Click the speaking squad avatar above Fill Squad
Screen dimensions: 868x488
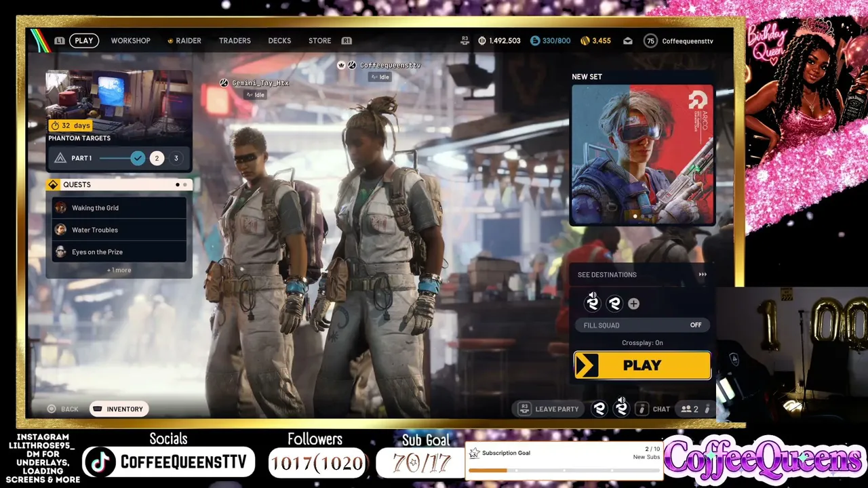(593, 303)
